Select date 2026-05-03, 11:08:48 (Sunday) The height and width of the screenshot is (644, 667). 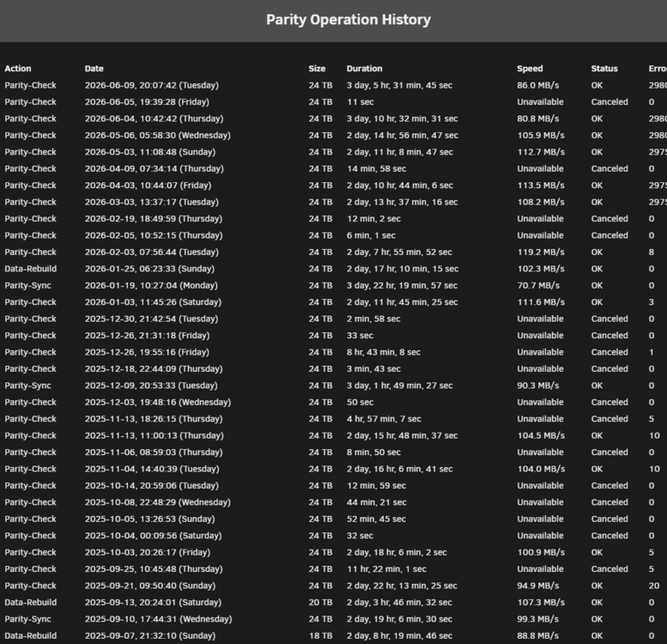click(150, 152)
